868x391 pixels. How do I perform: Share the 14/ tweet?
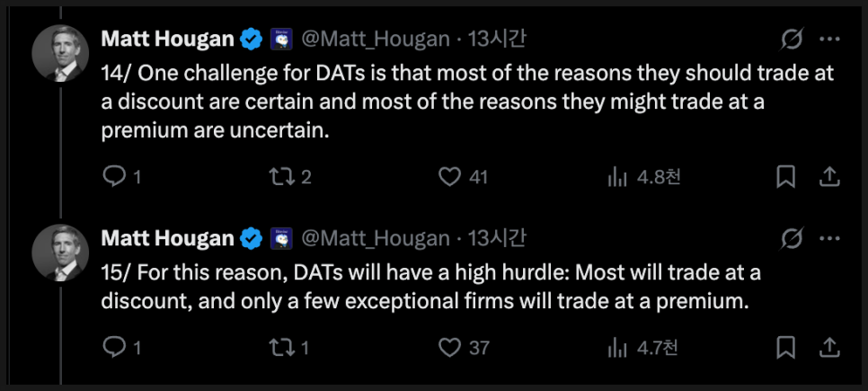[829, 177]
